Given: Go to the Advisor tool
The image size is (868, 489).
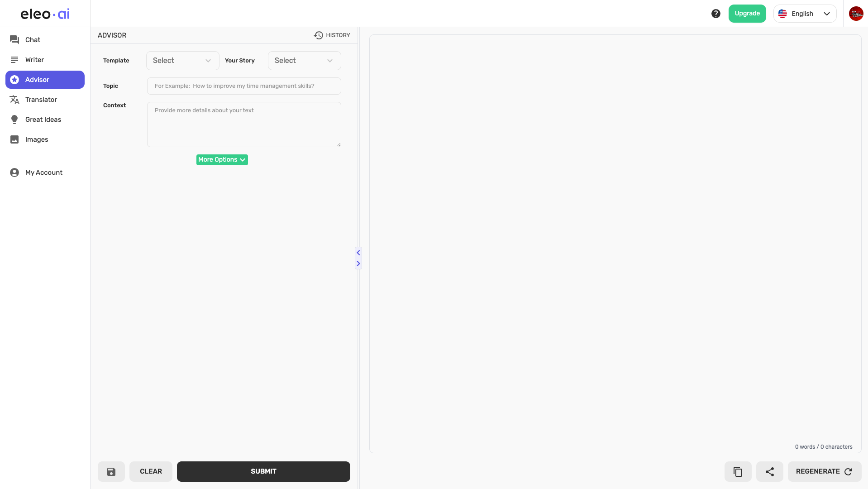Looking at the screenshot, I should point(37,79).
